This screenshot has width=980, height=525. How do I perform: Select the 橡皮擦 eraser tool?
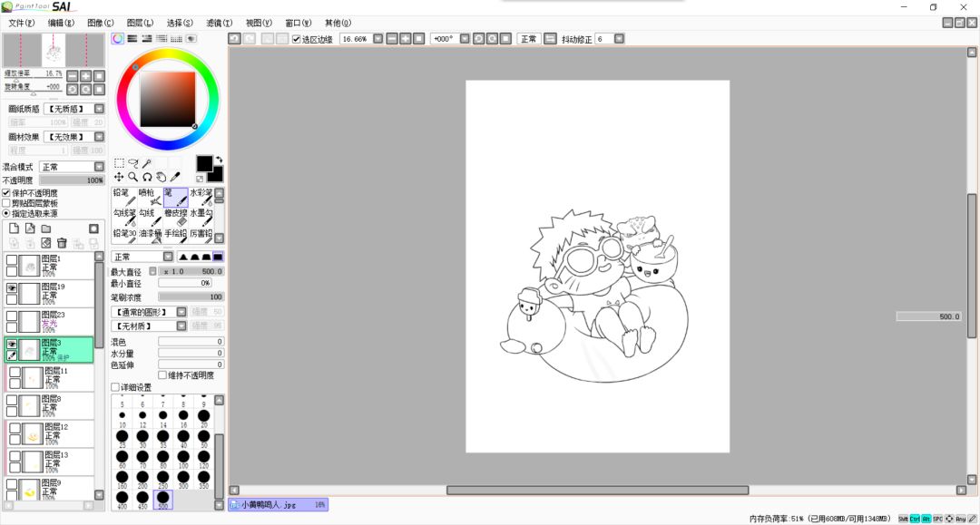tap(176, 218)
